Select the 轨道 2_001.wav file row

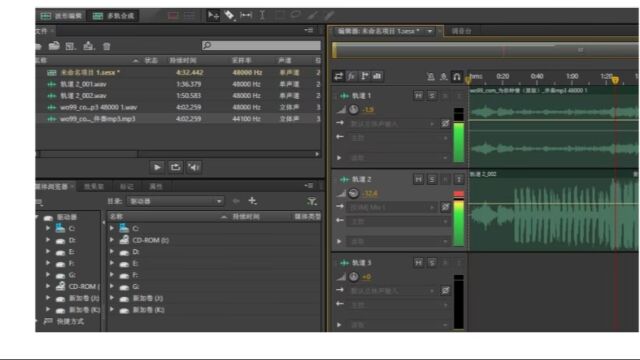(x=178, y=84)
